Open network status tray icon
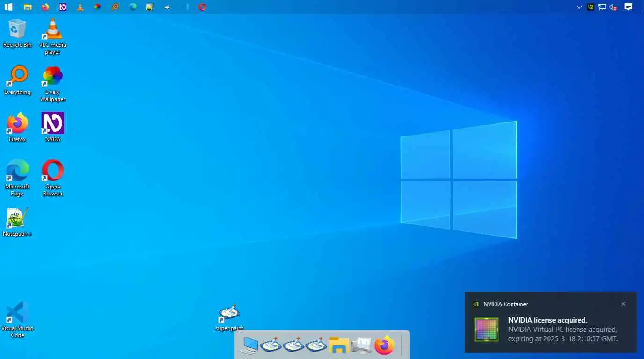The height and width of the screenshot is (359, 644). click(x=602, y=7)
